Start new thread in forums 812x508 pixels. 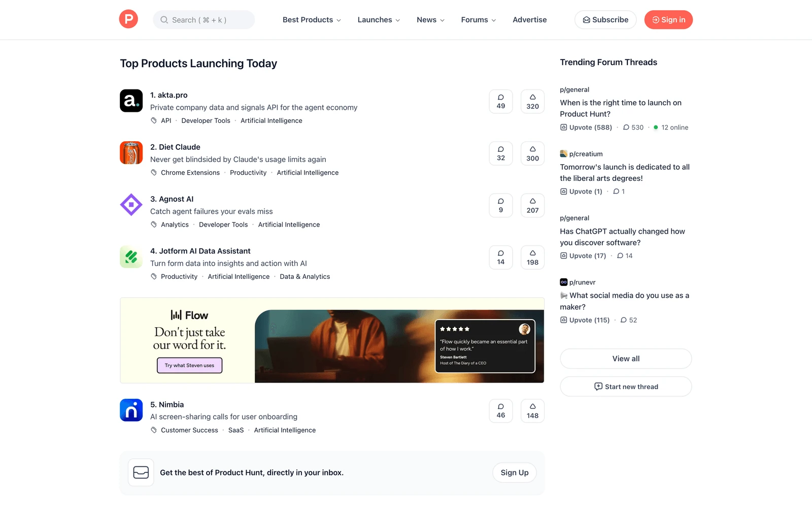626,387
